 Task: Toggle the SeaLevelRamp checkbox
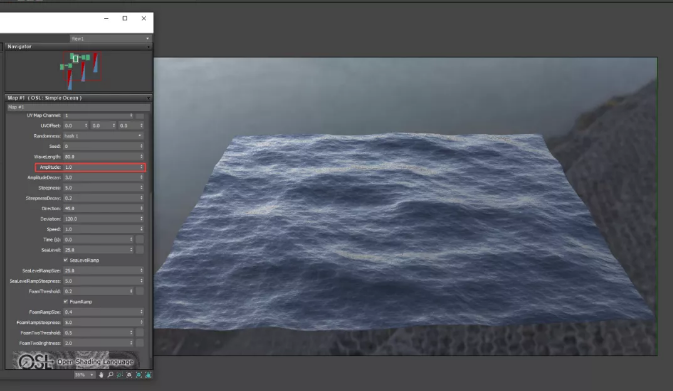point(66,260)
